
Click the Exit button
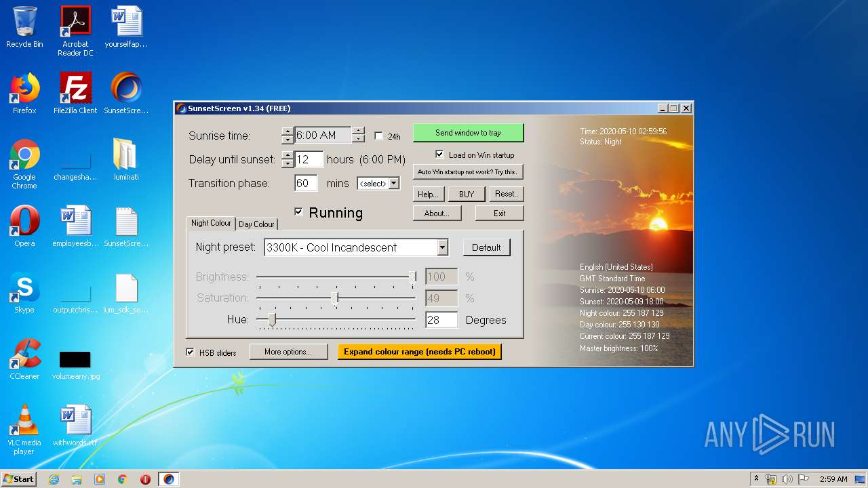tap(500, 213)
